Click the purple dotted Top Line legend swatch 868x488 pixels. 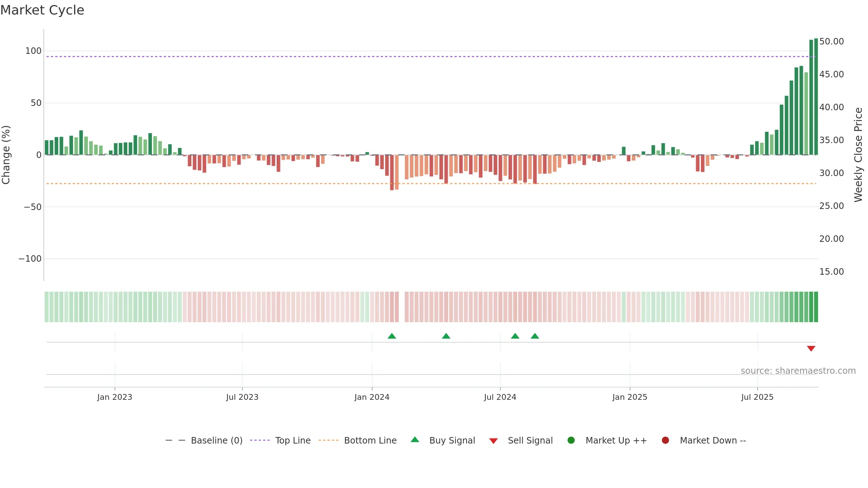260,440
